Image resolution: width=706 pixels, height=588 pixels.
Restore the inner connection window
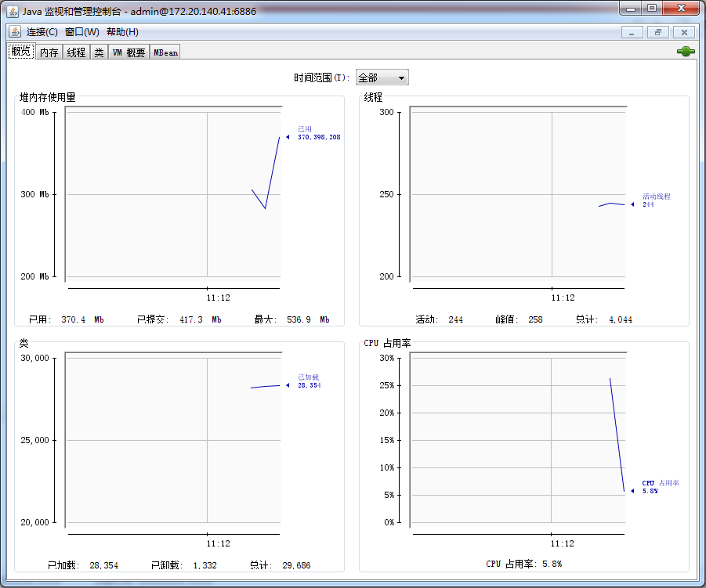click(x=658, y=32)
